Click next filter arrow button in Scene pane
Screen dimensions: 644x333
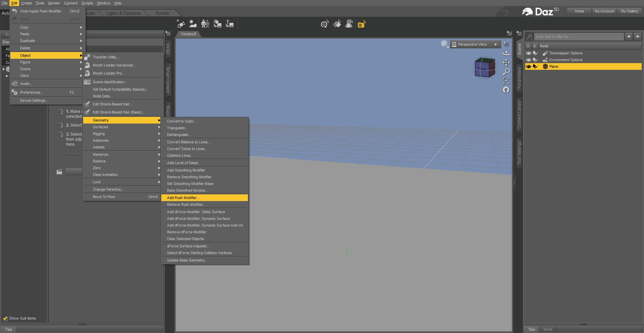tap(638, 36)
